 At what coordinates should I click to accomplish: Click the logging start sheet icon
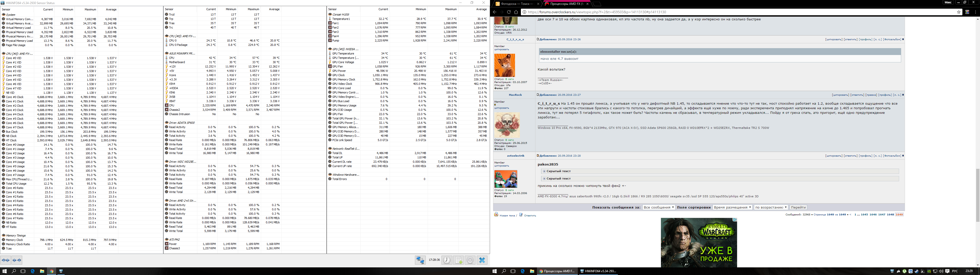pos(458,260)
